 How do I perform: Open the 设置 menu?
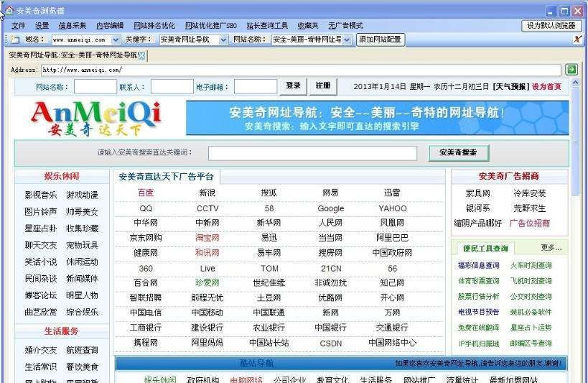pyautogui.click(x=42, y=26)
